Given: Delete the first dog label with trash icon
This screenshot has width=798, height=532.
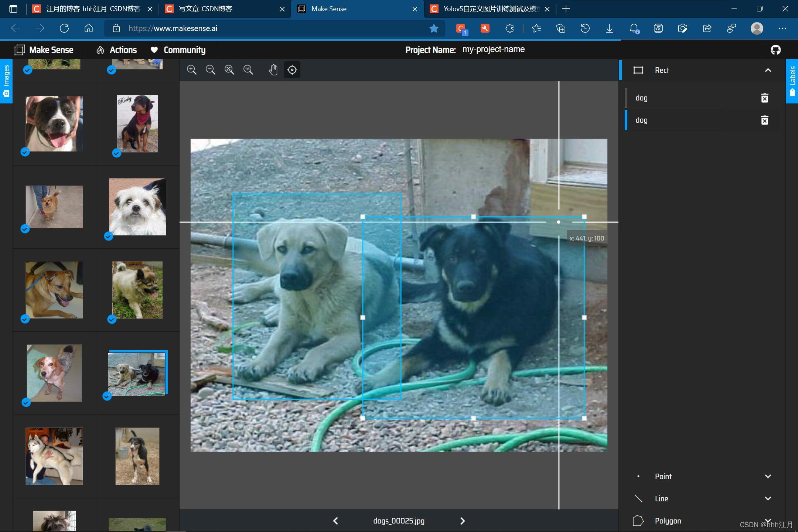Looking at the screenshot, I should point(765,98).
